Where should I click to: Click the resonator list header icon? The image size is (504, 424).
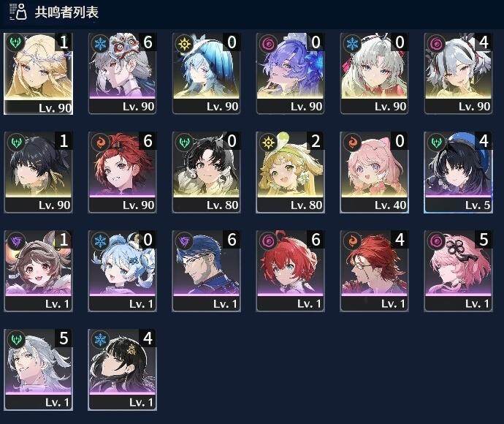pyautogui.click(x=18, y=12)
